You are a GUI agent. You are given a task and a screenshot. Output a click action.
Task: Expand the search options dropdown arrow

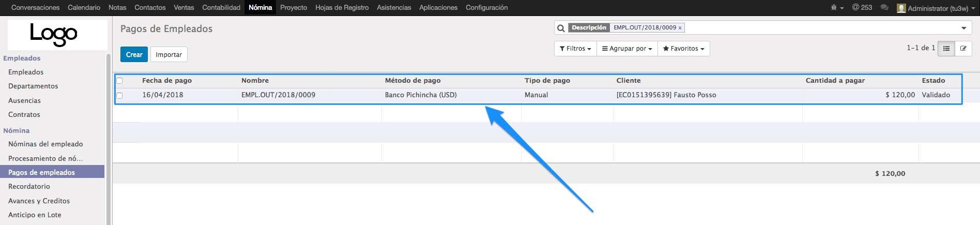coord(964,28)
